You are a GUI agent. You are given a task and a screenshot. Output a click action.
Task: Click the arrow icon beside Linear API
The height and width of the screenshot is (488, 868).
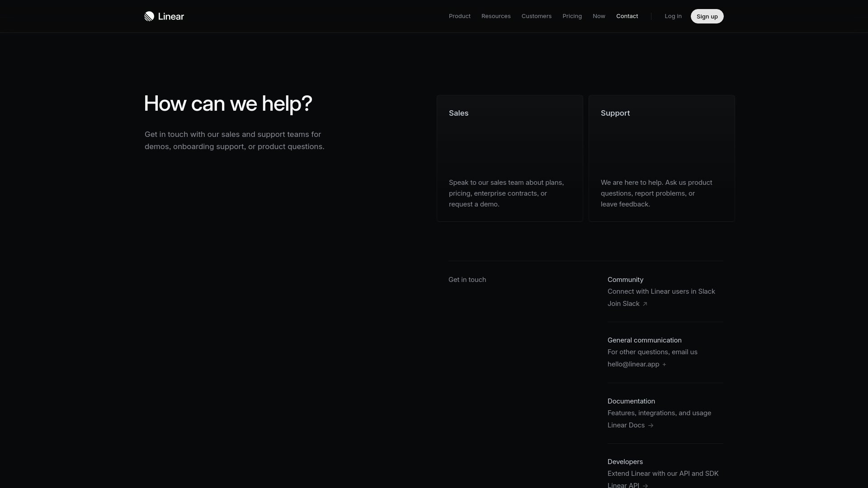[645, 486]
